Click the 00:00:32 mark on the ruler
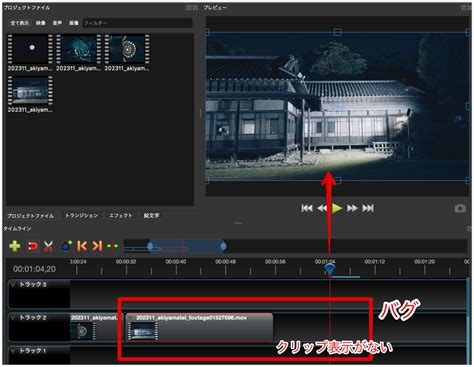The width and height of the screenshot is (474, 367). [126, 262]
